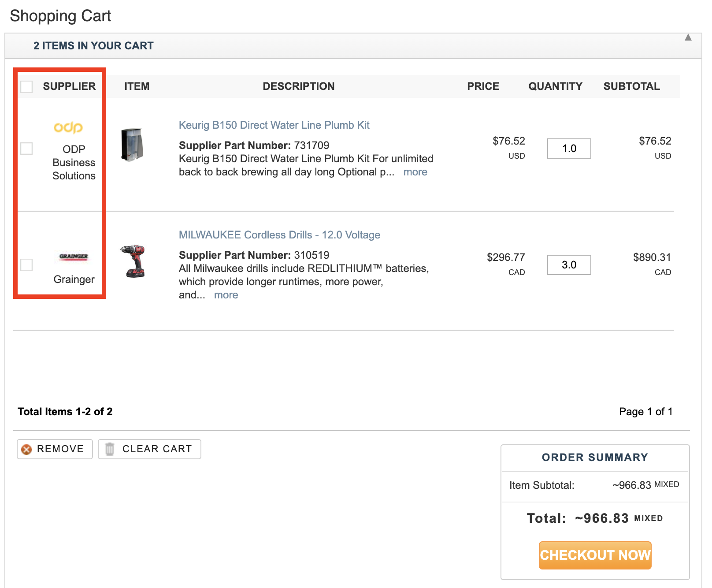Click CHECKOUT NOW button
Viewport: 712px width, 588px height.
click(x=595, y=555)
